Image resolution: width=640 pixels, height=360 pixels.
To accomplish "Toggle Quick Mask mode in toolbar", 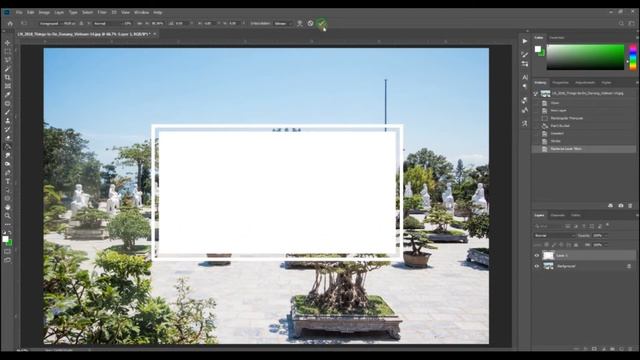I will point(7,251).
